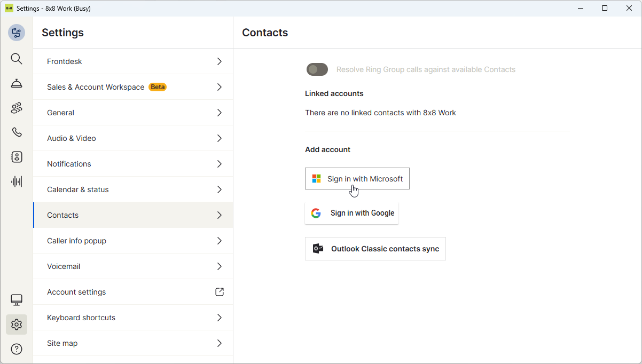Expand the Voicemail settings chevron

219,266
